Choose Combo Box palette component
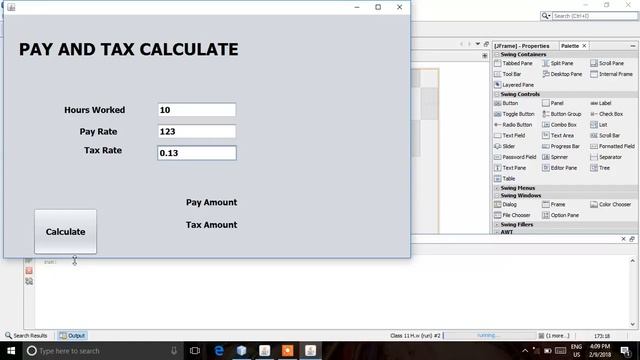This screenshot has height=360, width=640. click(559, 124)
